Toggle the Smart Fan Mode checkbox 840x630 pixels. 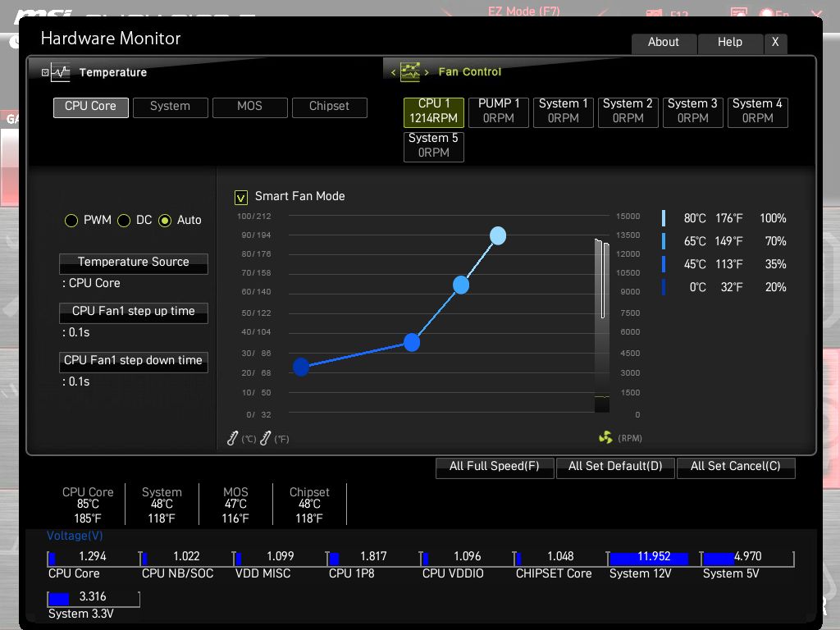(241, 198)
